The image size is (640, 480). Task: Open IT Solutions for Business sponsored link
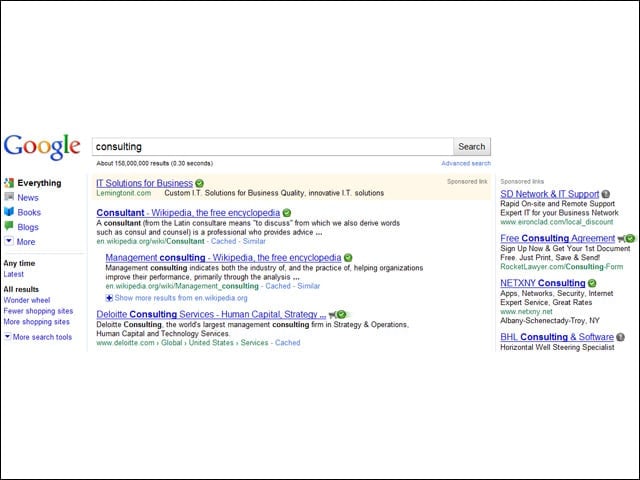[144, 183]
